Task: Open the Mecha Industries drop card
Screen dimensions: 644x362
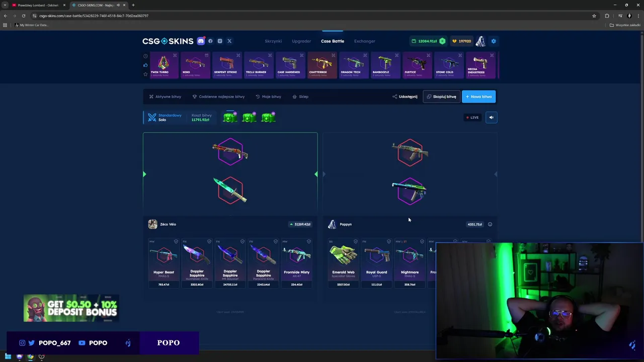Action: (480, 65)
